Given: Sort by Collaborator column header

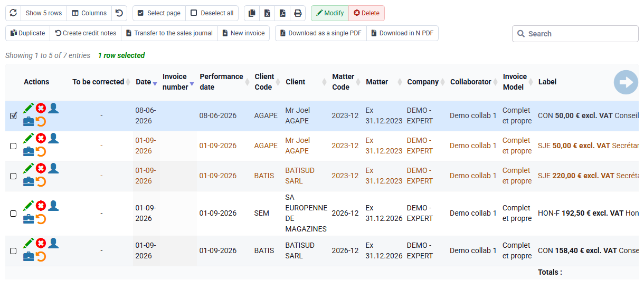Looking at the screenshot, I should pos(473,82).
